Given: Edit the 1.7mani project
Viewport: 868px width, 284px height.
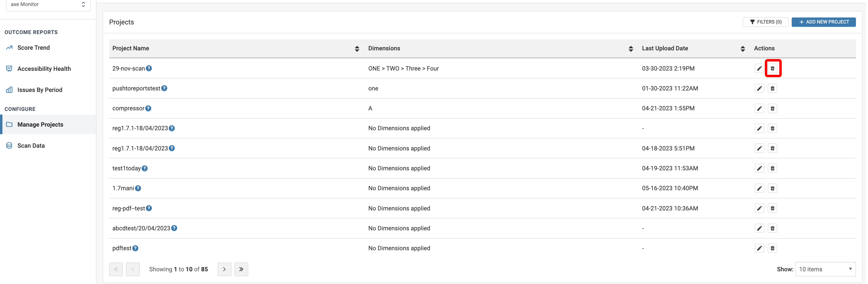Looking at the screenshot, I should 759,188.
